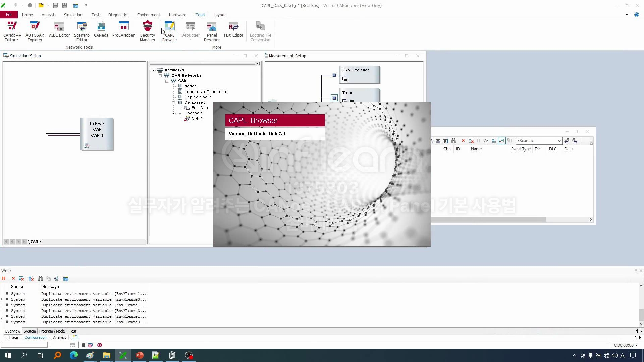Click the Save As icon in quick access toolbar
Viewport: 644px width, 362px height.
65,5
